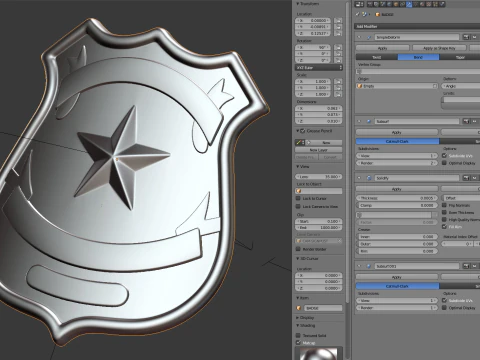Image resolution: width=480 pixels, height=360 pixels.
Task: Lock the Rotation Y axis
Action: [x=338, y=54]
